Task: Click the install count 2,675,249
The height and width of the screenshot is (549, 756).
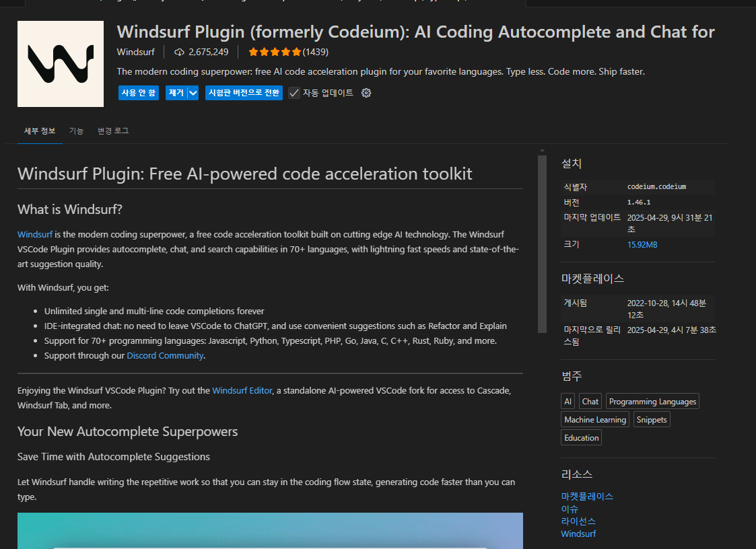Action: [x=208, y=52]
